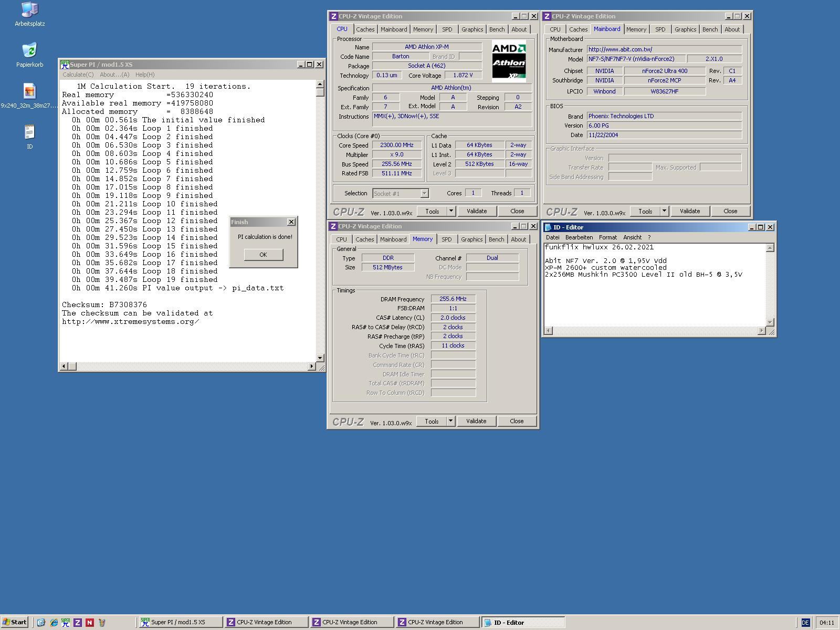The image size is (840, 630).
Task: Open Graphics tab in top-left CPU-Z window
Action: (x=472, y=29)
